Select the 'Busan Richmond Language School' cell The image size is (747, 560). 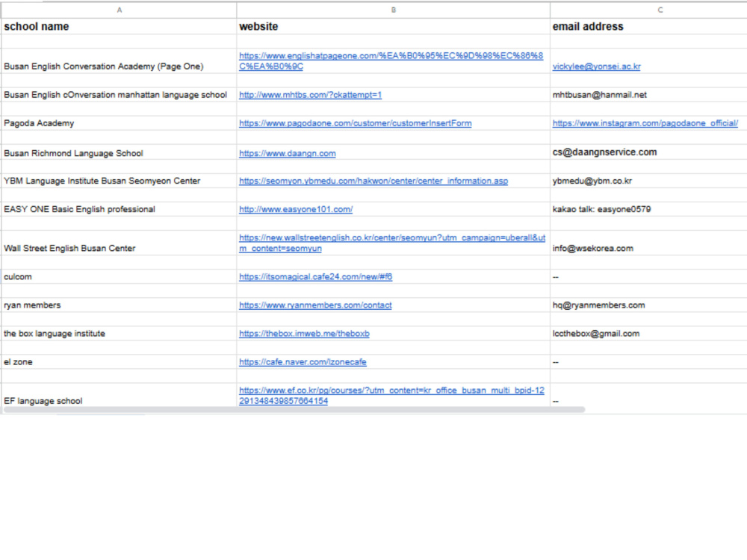[119, 152]
